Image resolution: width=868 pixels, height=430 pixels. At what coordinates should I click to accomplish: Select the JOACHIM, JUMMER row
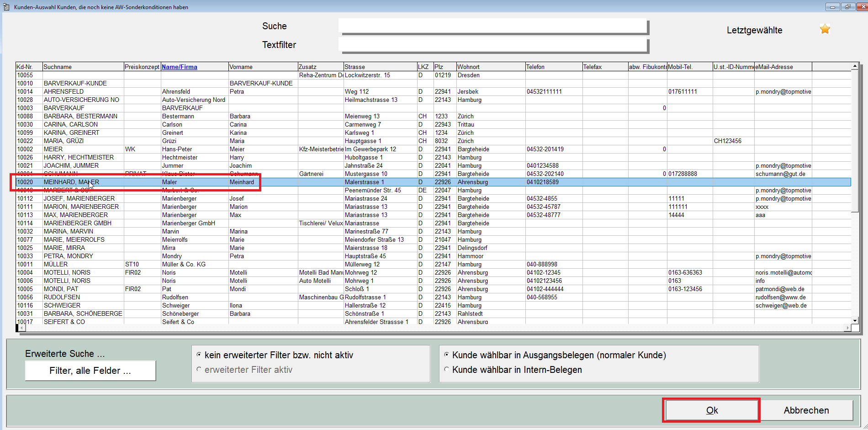point(433,165)
